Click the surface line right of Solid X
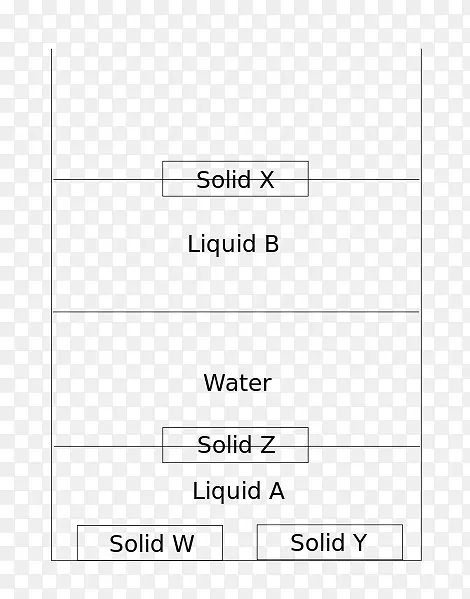470x599 pixels. pos(364,179)
